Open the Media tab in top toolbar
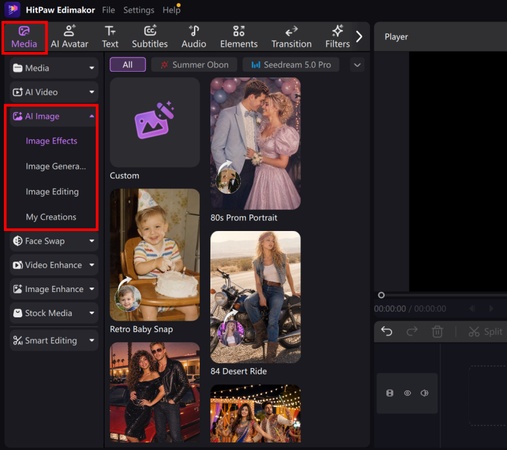The width and height of the screenshot is (507, 450). pos(24,37)
